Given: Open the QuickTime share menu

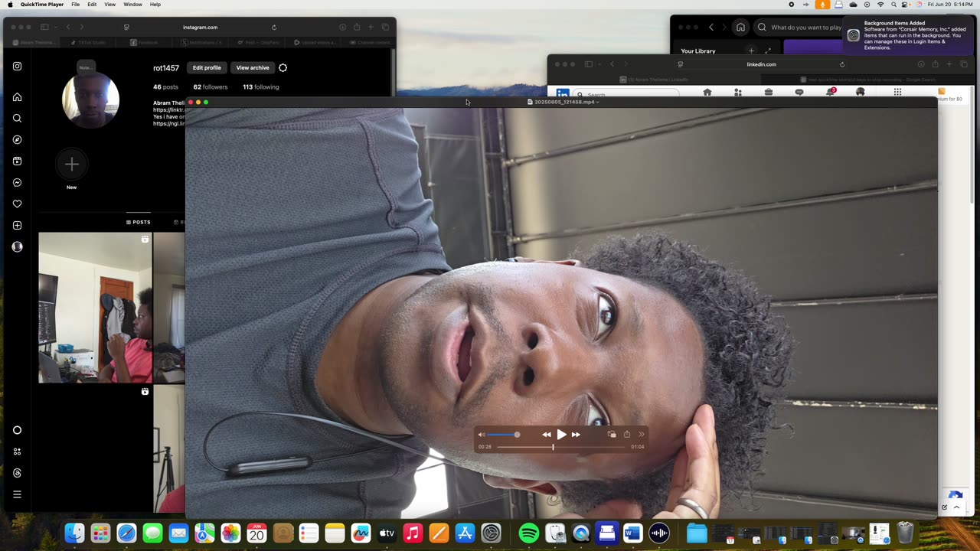Looking at the screenshot, I should 626,434.
